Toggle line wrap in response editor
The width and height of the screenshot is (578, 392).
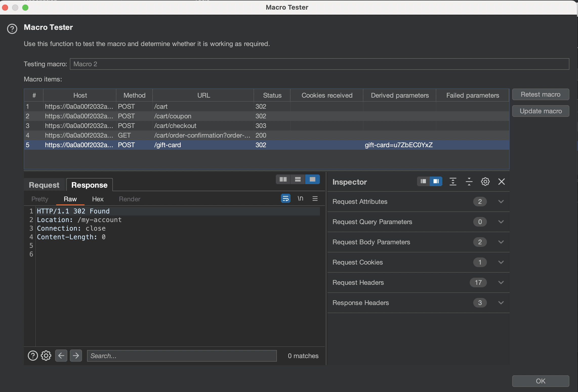coord(285,199)
